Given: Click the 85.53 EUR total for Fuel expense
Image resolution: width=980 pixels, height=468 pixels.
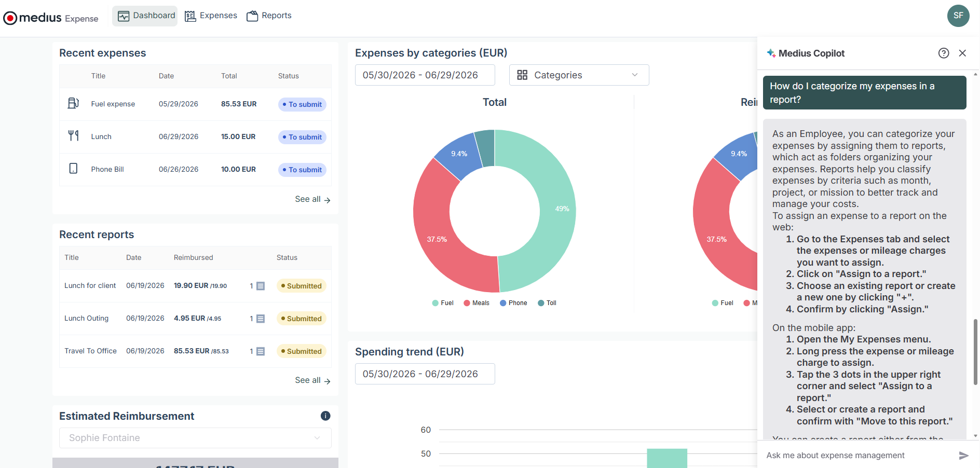Looking at the screenshot, I should pos(239,104).
